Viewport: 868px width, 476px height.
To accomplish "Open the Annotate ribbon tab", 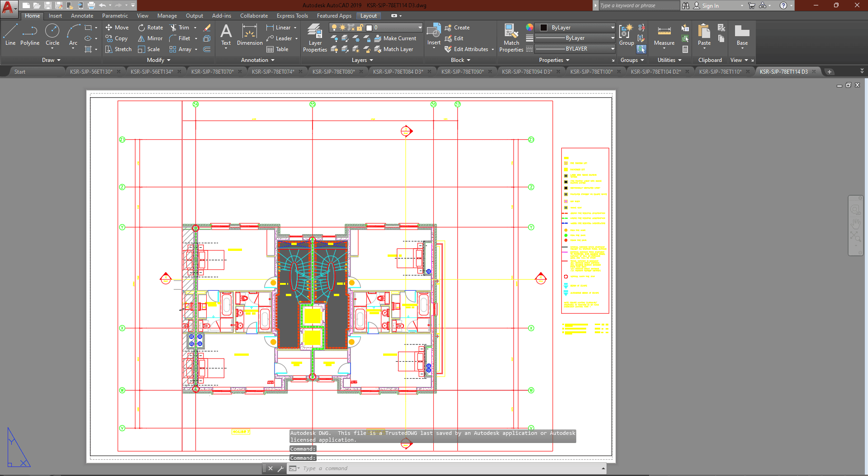I will coord(82,16).
